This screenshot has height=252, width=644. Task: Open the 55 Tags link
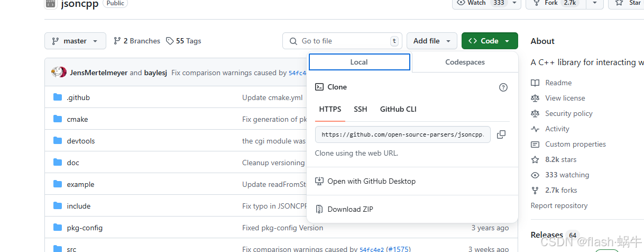click(183, 41)
